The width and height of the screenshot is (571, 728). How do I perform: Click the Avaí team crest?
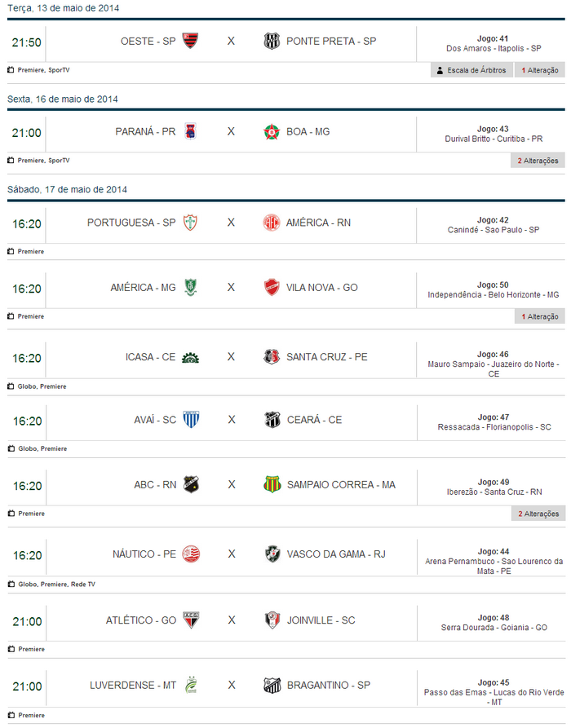tap(190, 420)
